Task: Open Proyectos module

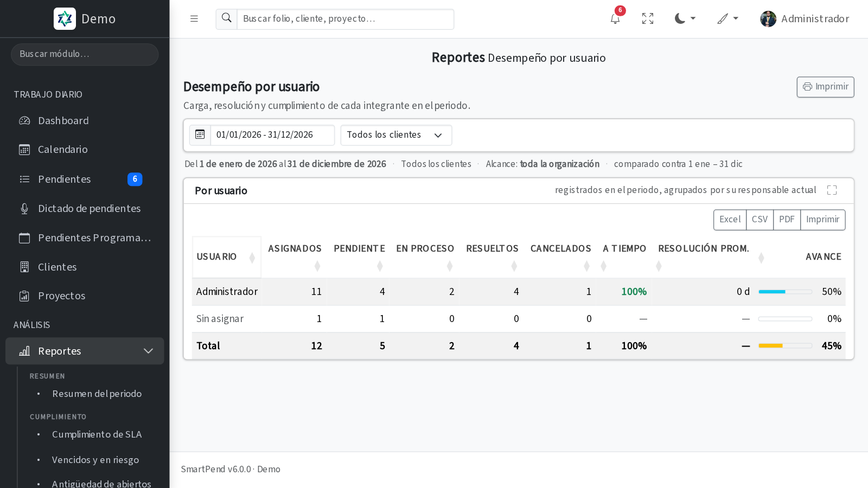Action: point(85,296)
